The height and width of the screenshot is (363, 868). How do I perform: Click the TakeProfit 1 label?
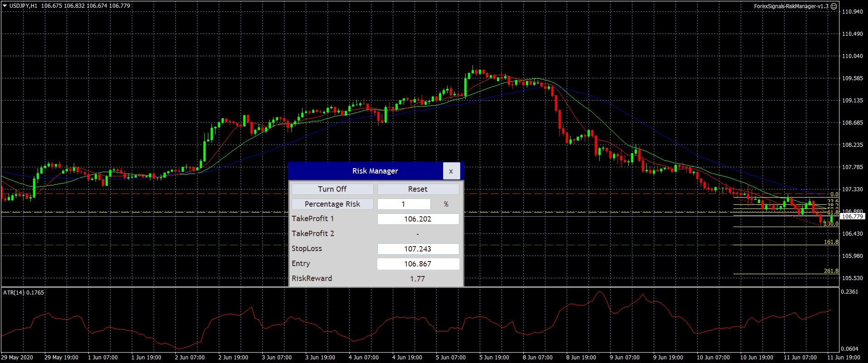click(x=313, y=218)
